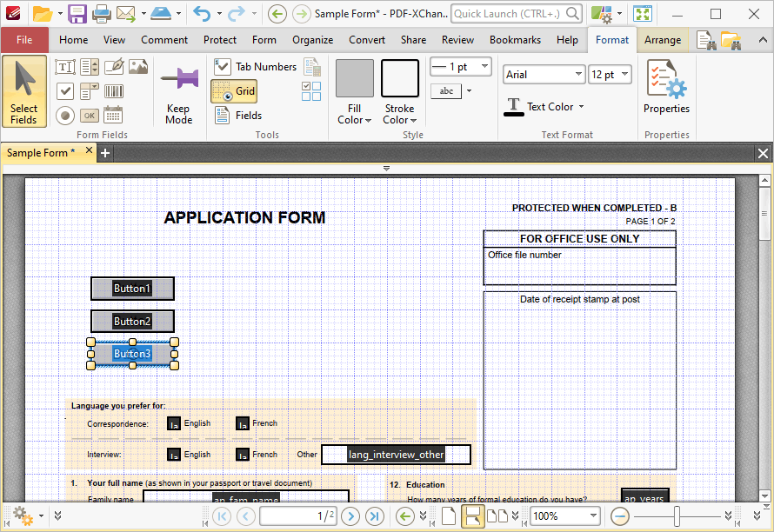
Task: Open a new document tab with plus
Action: (105, 154)
